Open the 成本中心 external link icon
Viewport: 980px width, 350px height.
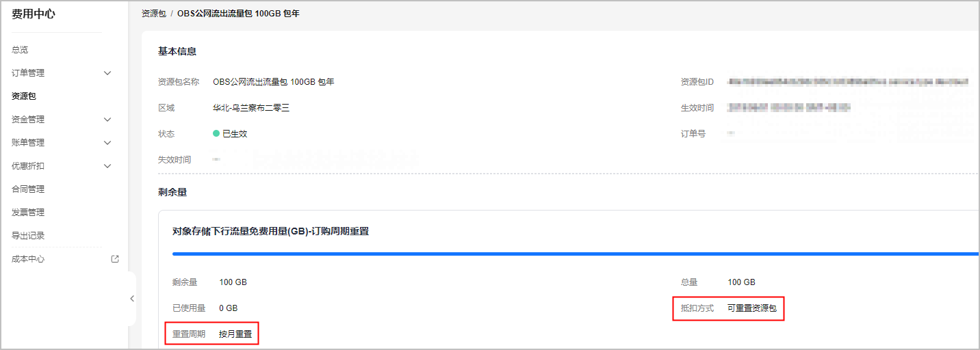point(115,259)
